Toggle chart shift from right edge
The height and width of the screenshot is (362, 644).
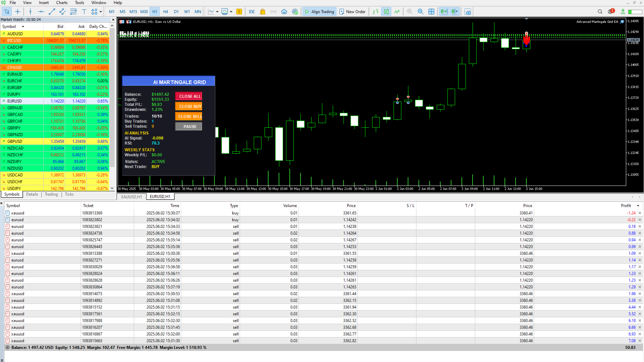tap(454, 11)
